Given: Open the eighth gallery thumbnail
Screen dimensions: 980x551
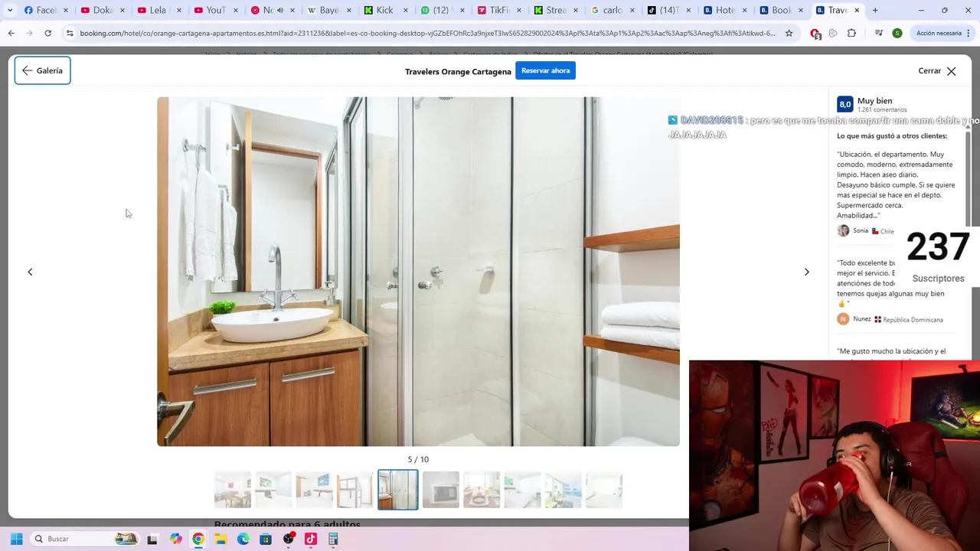Looking at the screenshot, I should 523,490.
